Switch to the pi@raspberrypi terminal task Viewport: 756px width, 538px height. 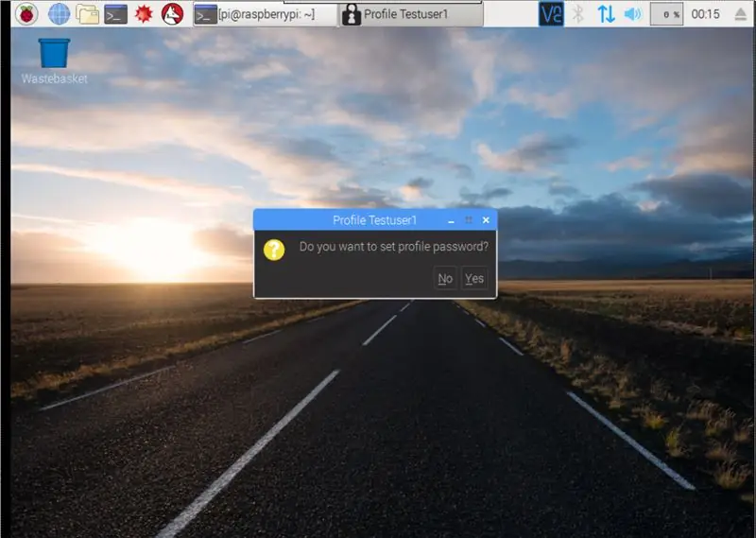click(265, 14)
